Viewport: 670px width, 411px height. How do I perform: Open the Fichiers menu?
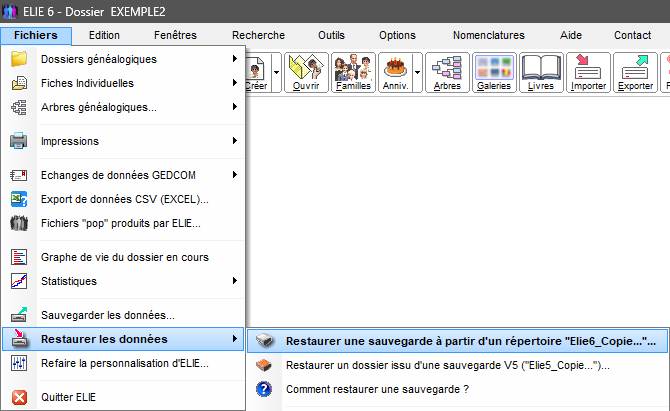point(36,35)
